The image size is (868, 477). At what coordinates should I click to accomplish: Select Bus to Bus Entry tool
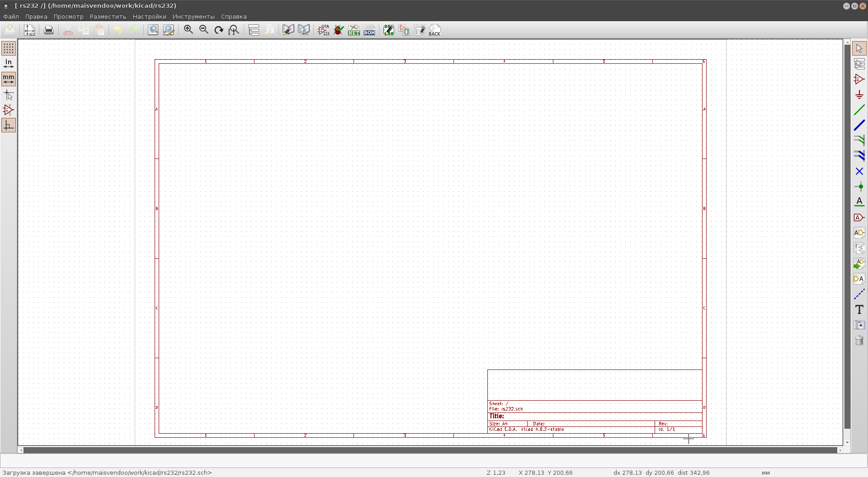(x=859, y=156)
